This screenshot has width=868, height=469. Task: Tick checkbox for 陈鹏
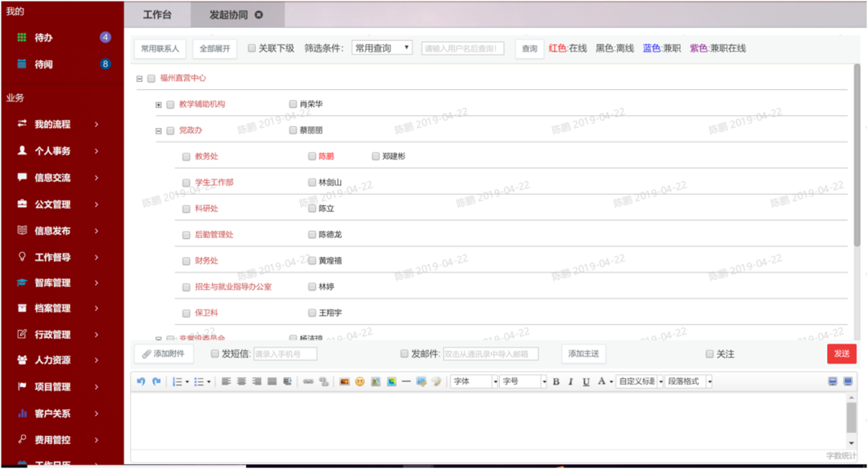pos(312,156)
